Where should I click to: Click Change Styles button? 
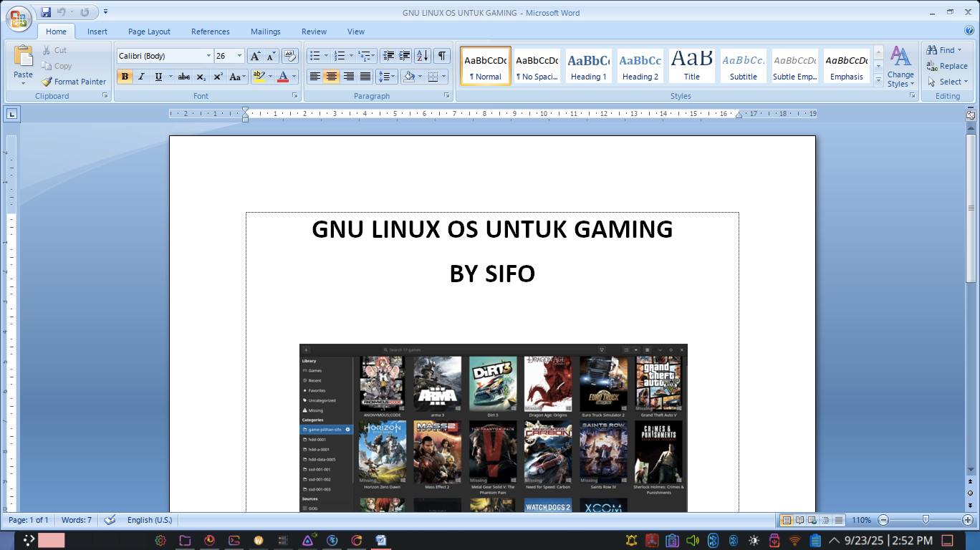click(x=900, y=67)
